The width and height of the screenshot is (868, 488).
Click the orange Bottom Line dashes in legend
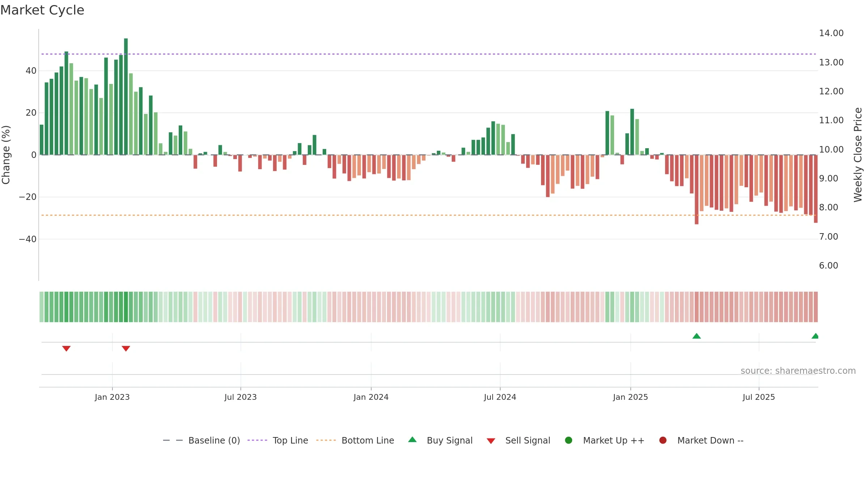[x=326, y=440]
